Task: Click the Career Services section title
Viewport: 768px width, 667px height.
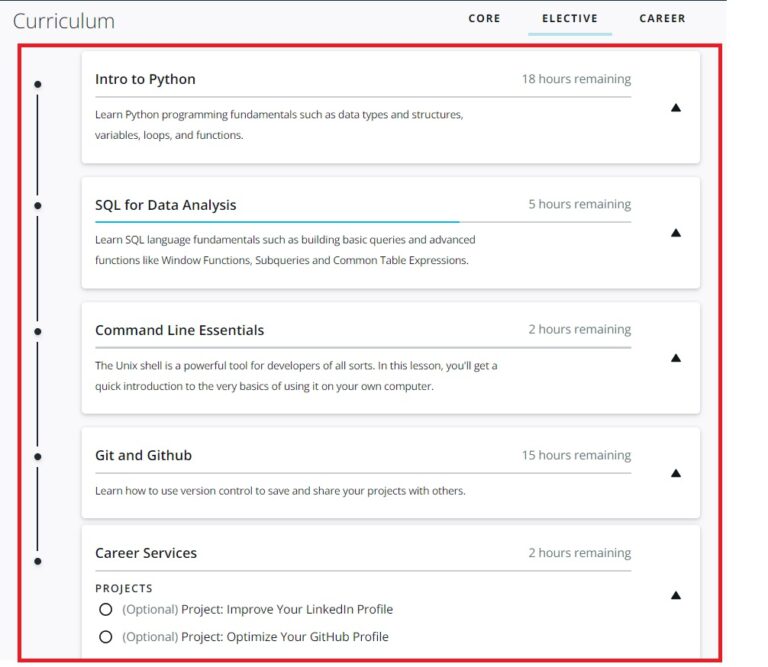Action: point(146,553)
